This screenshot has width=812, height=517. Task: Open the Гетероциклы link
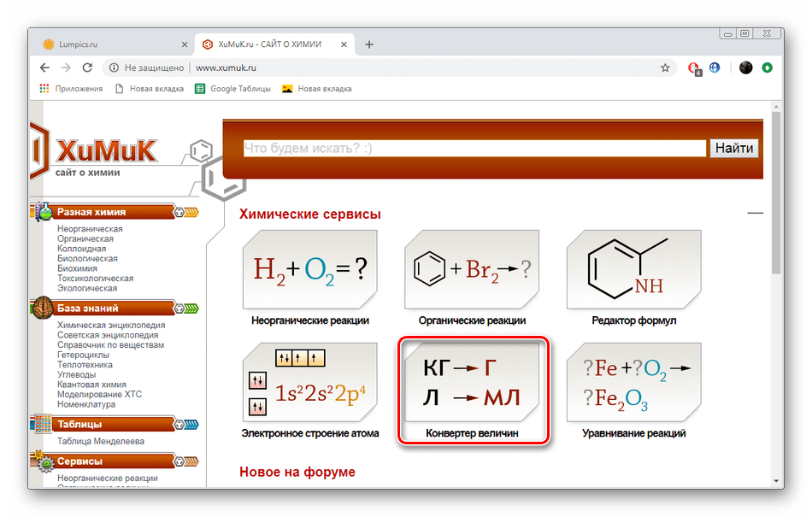83,355
